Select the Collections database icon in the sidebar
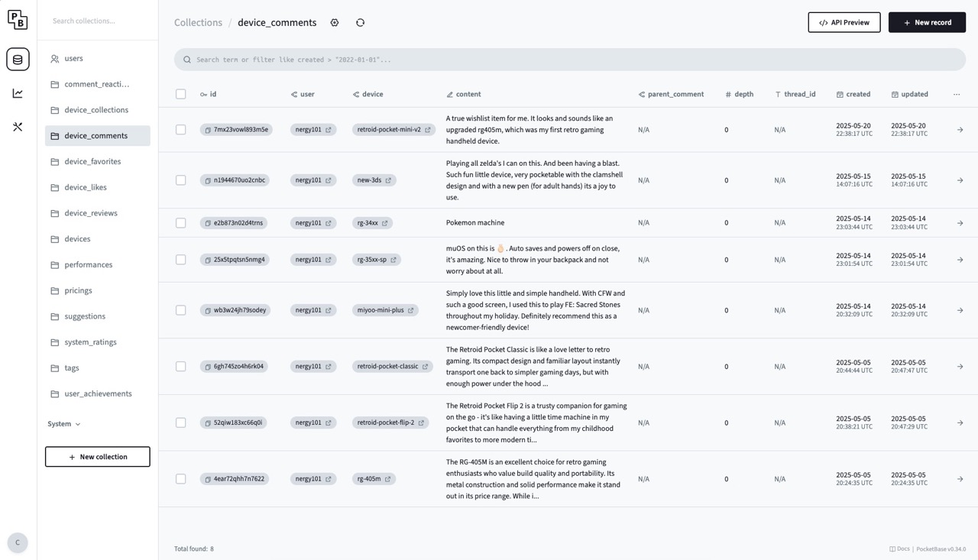This screenshot has height=560, width=978. point(18,59)
